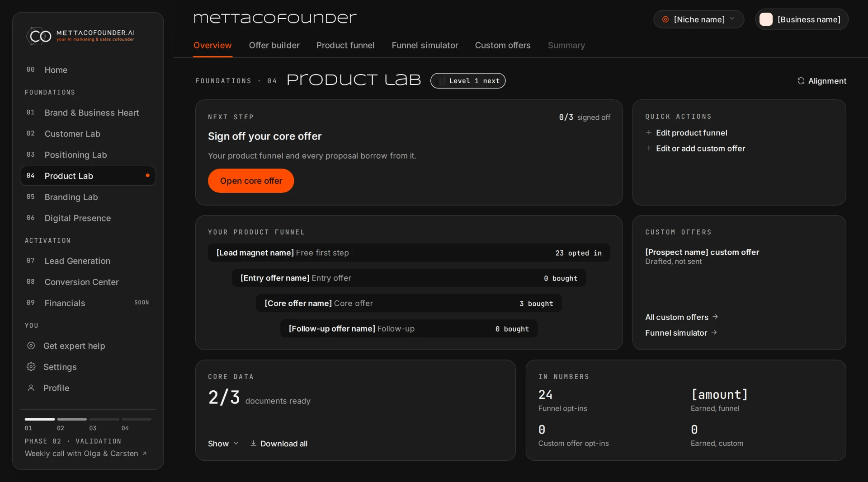Open Get expert help
The height and width of the screenshot is (482, 868).
pos(88,346)
